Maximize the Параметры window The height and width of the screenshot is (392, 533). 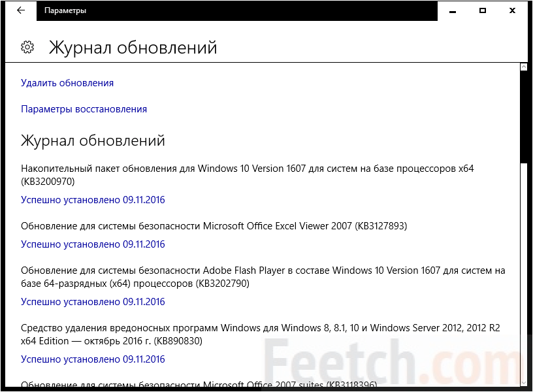click(x=482, y=10)
